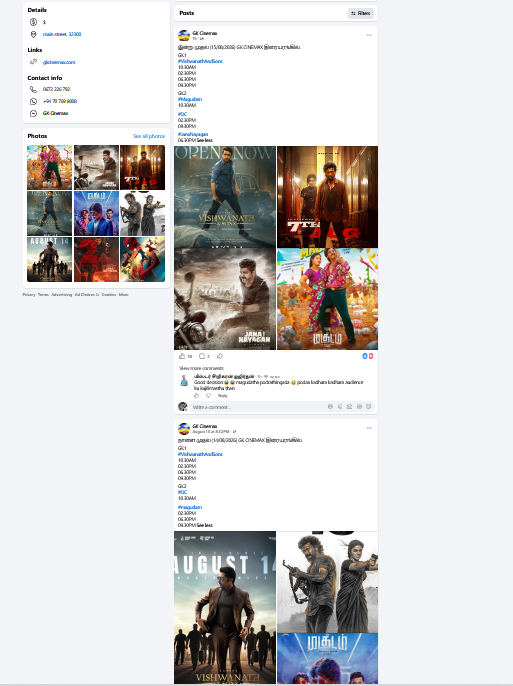513x686 pixels.
Task: Open 7th Bug poster in first post
Action: (x=328, y=197)
